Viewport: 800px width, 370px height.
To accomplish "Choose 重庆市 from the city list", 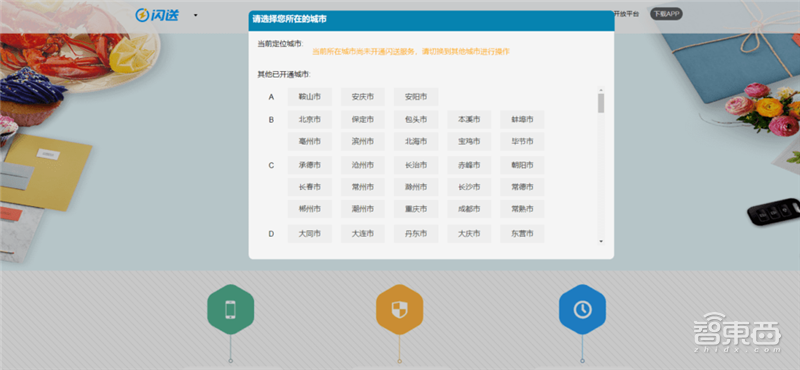I will click(416, 209).
